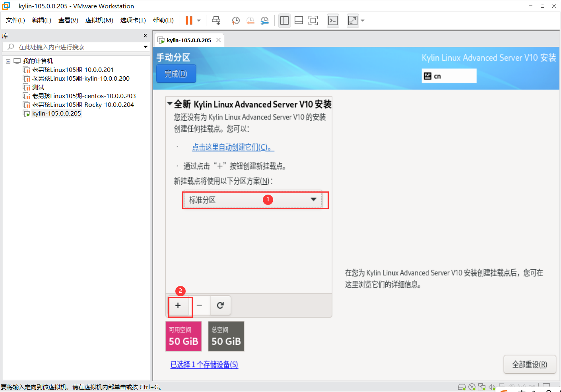This screenshot has width=561, height=392.
Task: Click the 总空间 50 GiB box
Action: tap(226, 336)
